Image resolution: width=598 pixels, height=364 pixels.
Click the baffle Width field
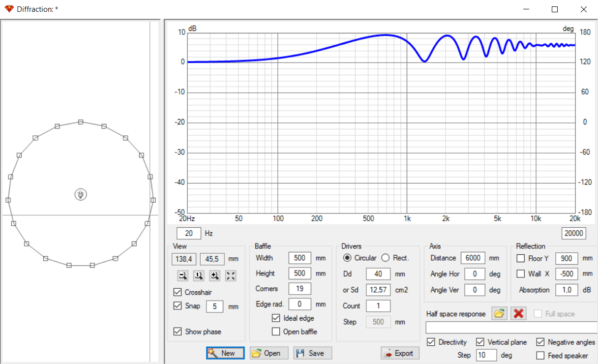[x=299, y=258]
